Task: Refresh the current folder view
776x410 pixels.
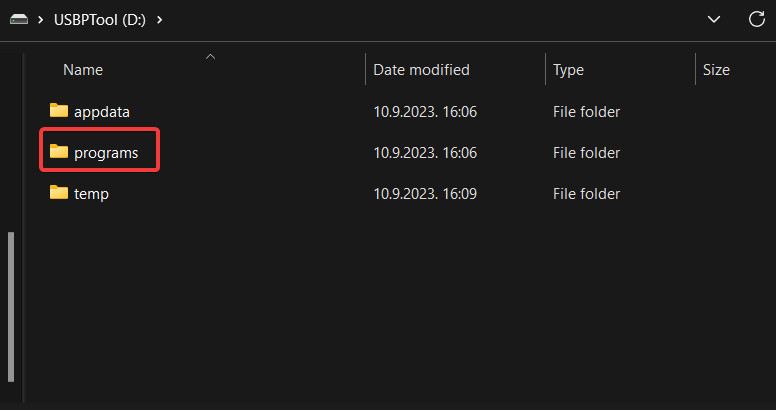Action: click(757, 19)
